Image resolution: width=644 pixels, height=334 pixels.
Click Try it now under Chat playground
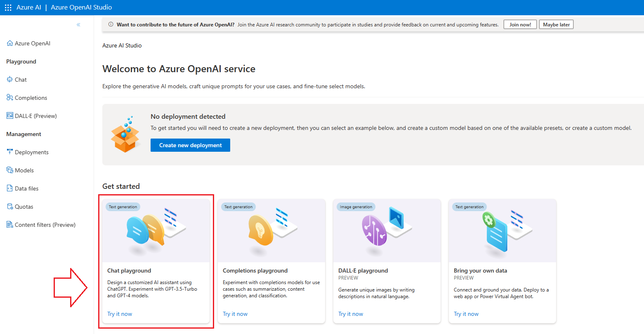[120, 314]
